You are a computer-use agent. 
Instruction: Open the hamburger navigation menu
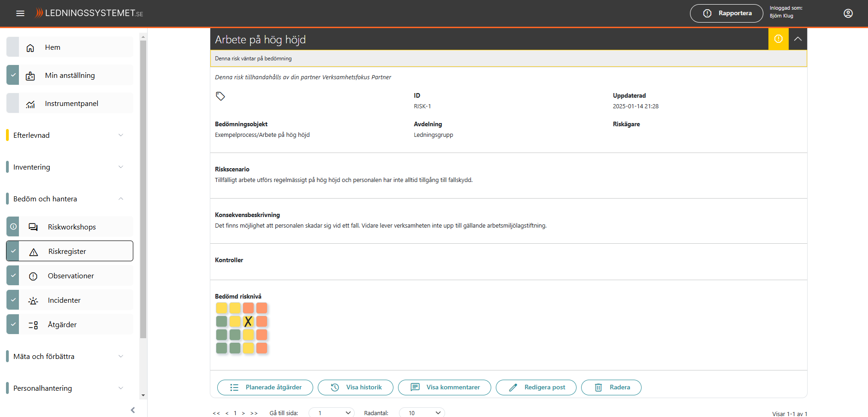click(x=20, y=13)
